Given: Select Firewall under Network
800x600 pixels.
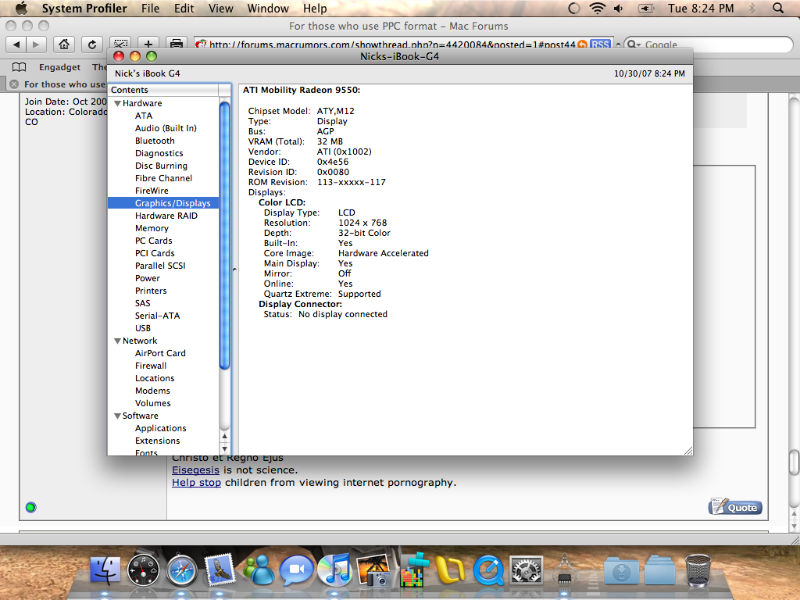Looking at the screenshot, I should 151,366.
